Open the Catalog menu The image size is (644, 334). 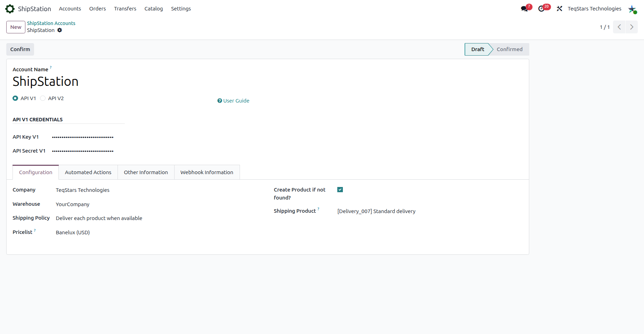pos(154,9)
